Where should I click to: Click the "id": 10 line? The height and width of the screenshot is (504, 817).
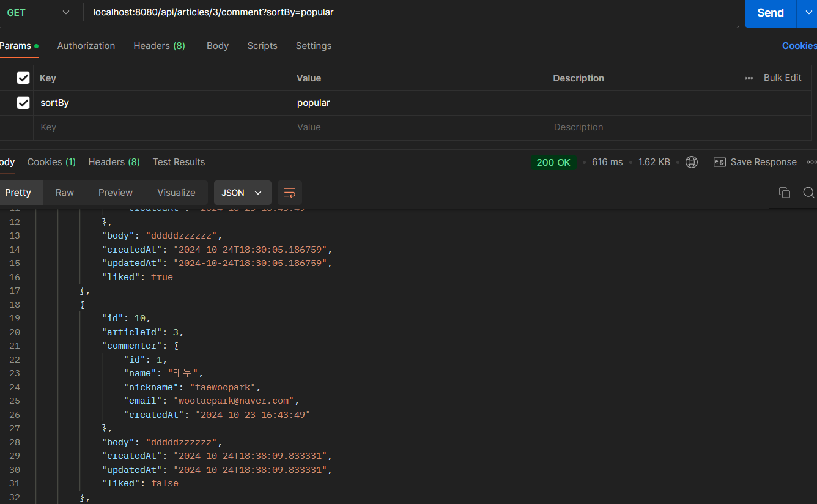coord(126,318)
